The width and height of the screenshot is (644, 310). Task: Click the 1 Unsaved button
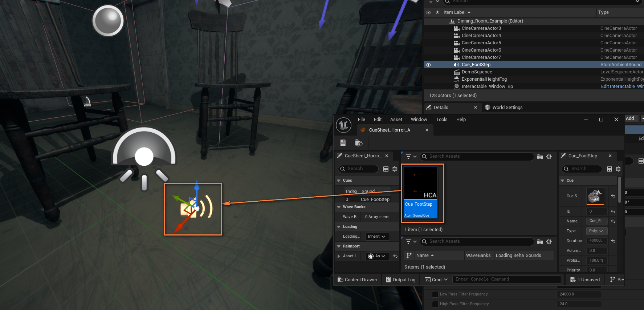585,280
